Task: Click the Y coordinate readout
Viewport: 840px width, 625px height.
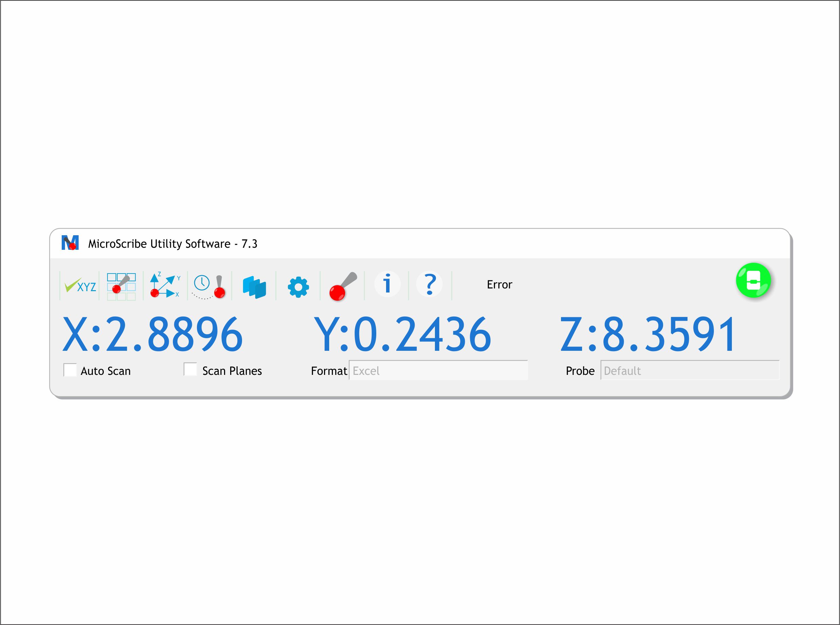Action: click(402, 335)
